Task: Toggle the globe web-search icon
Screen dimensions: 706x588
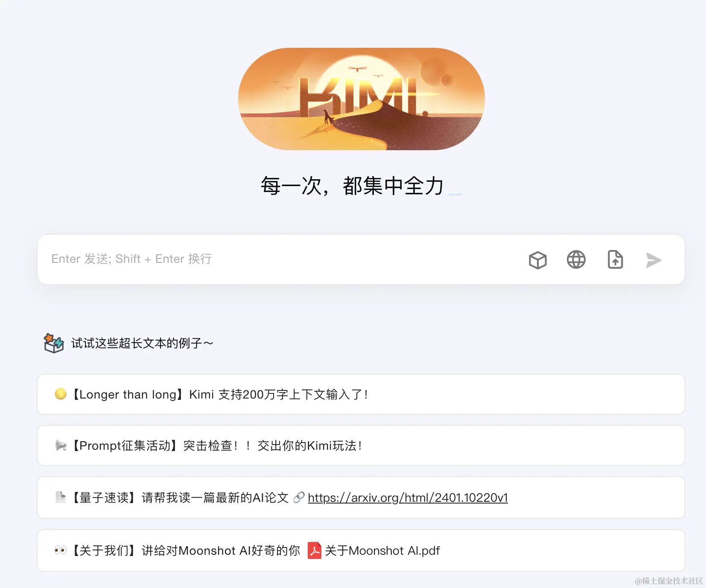Action: [x=576, y=259]
